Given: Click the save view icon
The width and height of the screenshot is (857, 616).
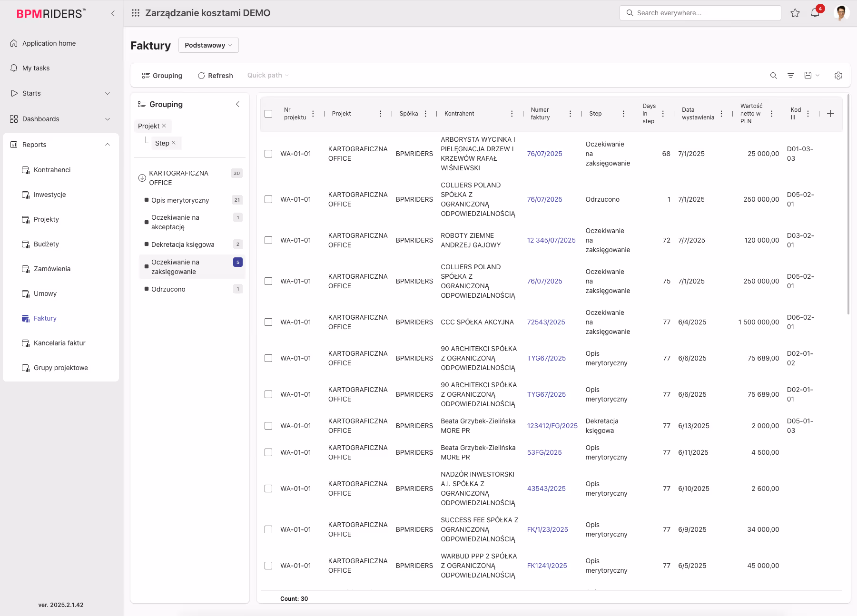Looking at the screenshot, I should (x=808, y=75).
